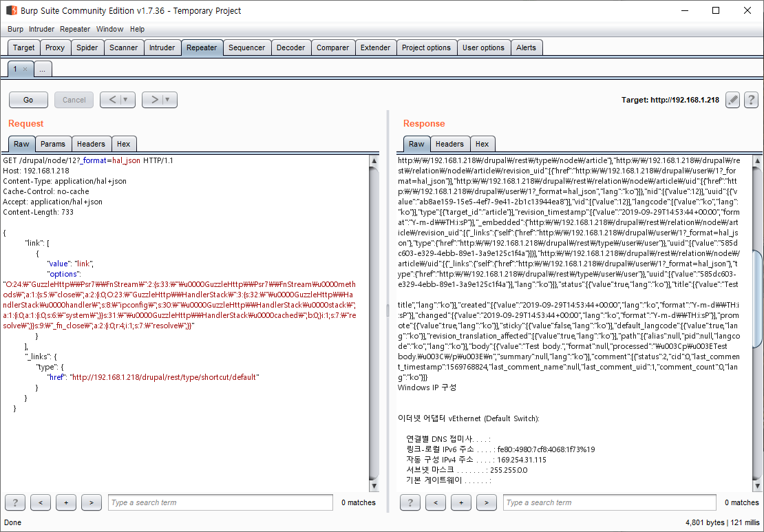The image size is (764, 532).
Task: Switch to the Proxy tab
Action: (x=55, y=47)
